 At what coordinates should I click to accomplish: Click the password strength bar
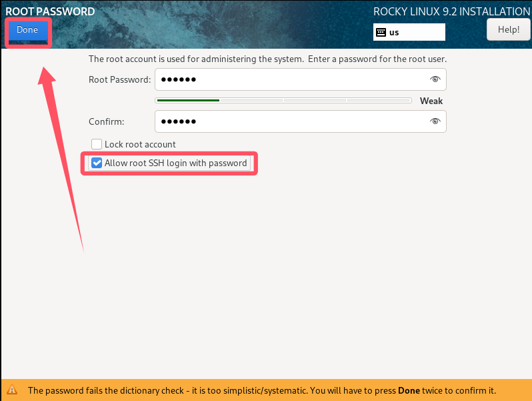(283, 101)
